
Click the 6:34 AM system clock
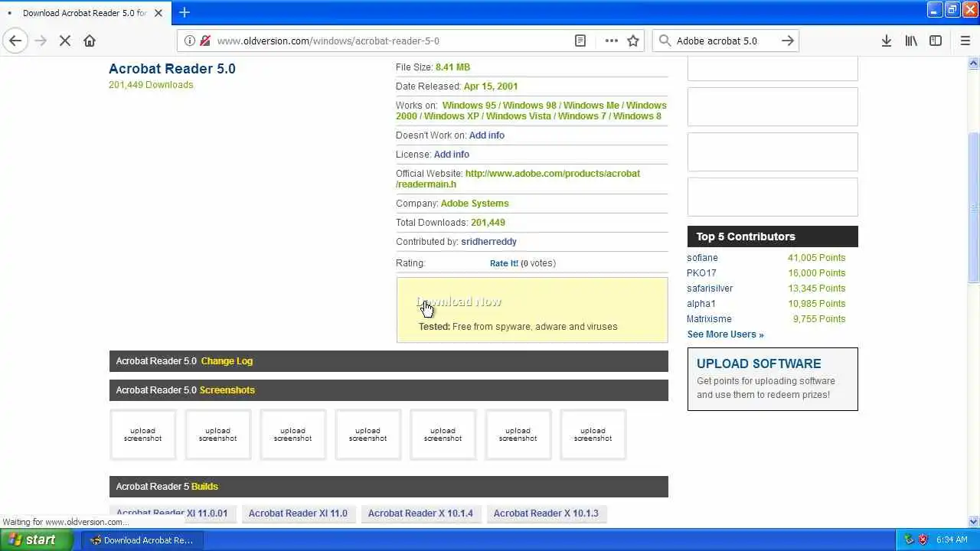coord(952,540)
